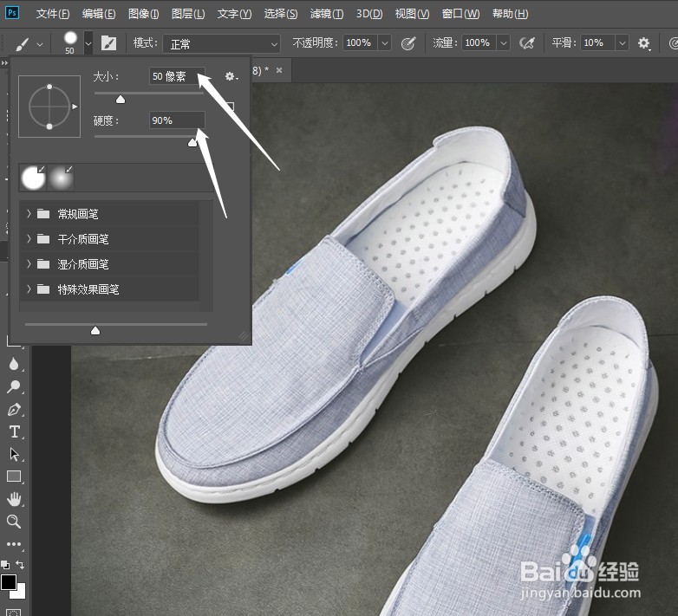Screen dimensions: 678x616
Task: Select the 湿介质画笔 folder row
Action: [x=109, y=263]
